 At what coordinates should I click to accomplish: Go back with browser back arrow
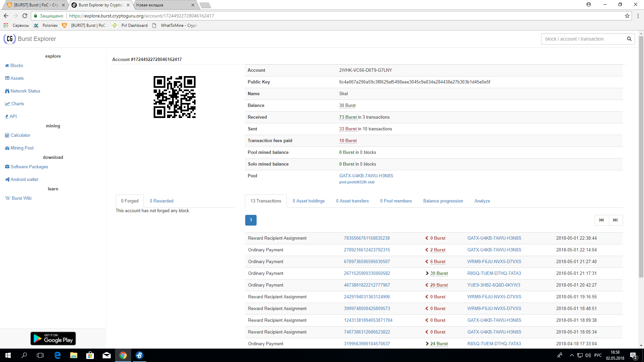6,16
